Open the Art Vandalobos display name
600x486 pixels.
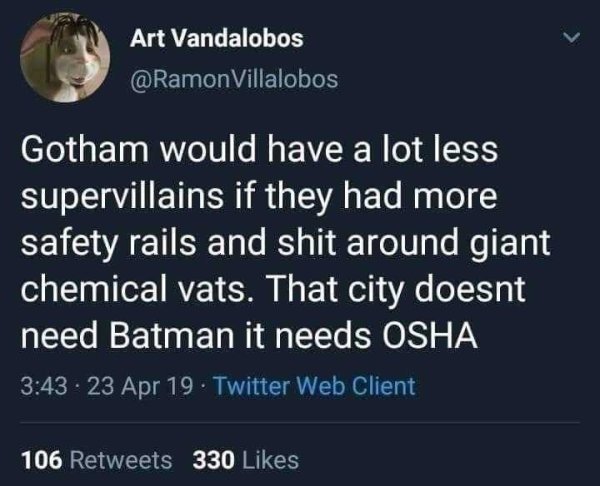click(217, 39)
